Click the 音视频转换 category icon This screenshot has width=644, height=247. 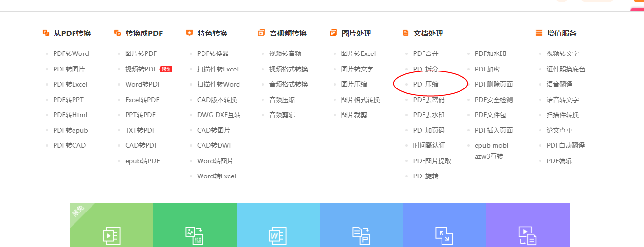coord(261,33)
